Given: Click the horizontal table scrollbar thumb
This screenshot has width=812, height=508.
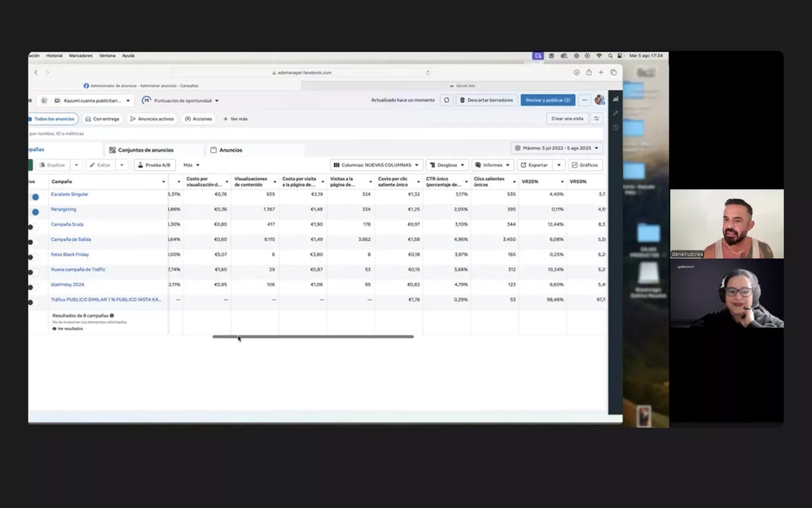Looking at the screenshot, I should pyautogui.click(x=313, y=337).
